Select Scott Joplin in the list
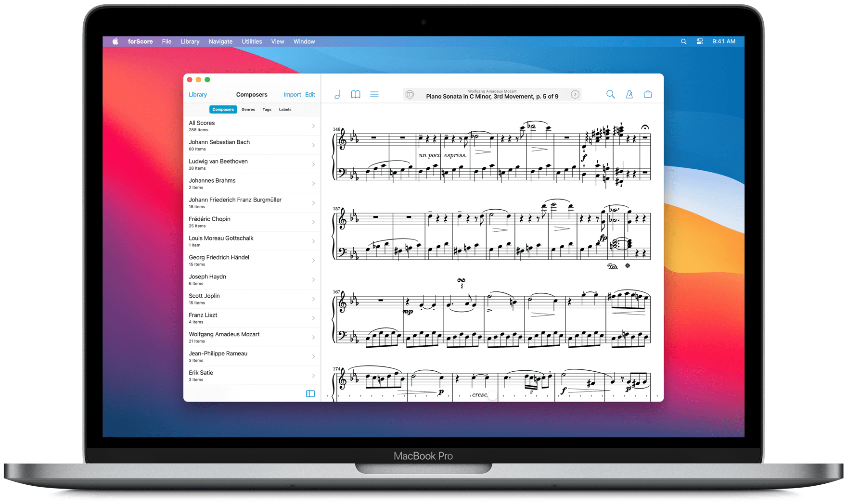Viewport: 847px width, 504px height. pos(252,299)
